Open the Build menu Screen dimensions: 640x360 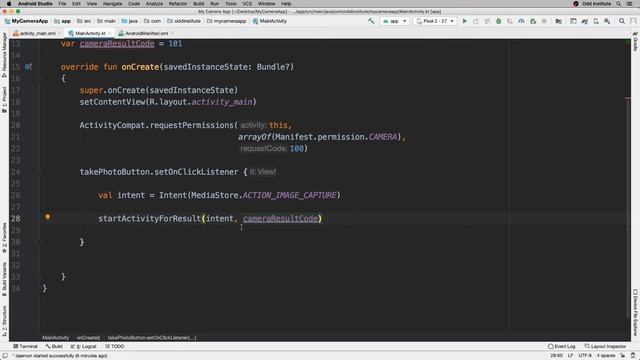(x=199, y=4)
